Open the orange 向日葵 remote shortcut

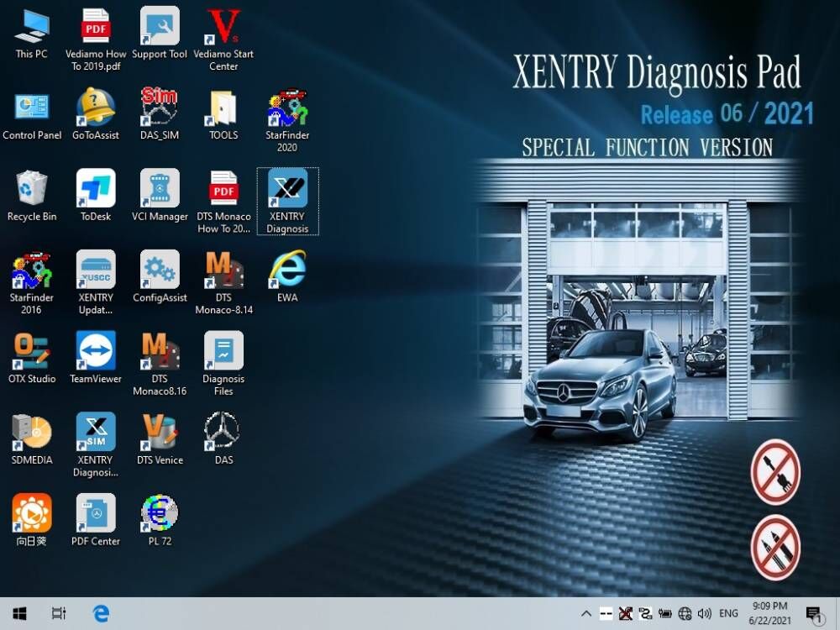[x=32, y=521]
